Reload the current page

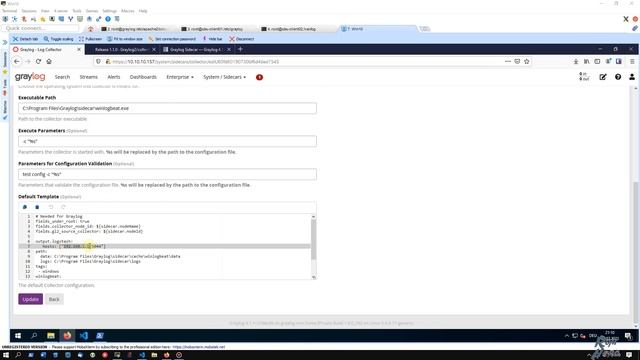(x=38, y=61)
